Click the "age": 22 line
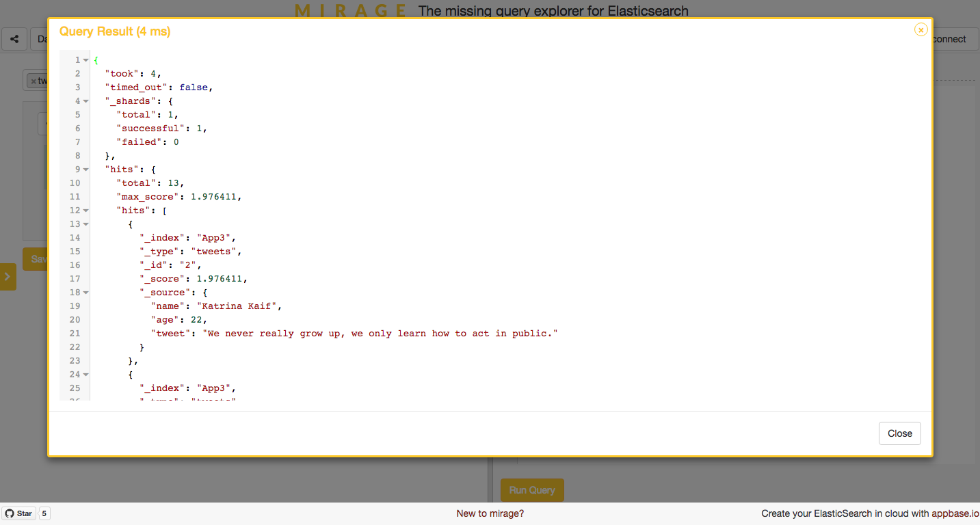 (179, 320)
